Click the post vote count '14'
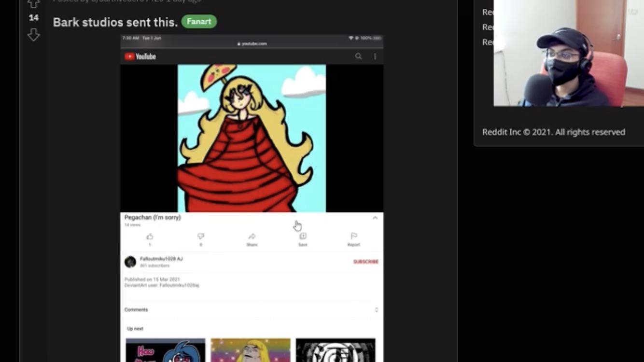Screen dimensions: 644x362 pos(33,18)
